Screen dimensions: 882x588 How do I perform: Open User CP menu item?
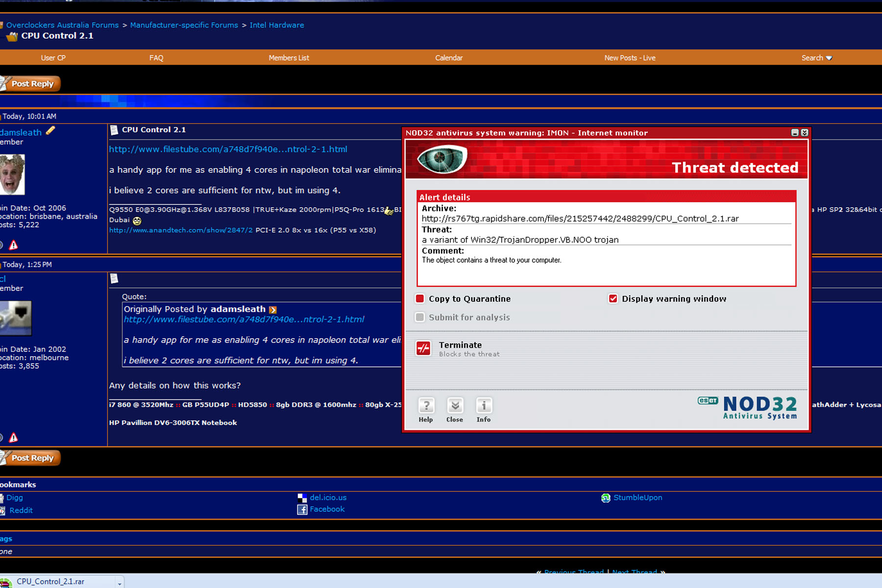[53, 58]
